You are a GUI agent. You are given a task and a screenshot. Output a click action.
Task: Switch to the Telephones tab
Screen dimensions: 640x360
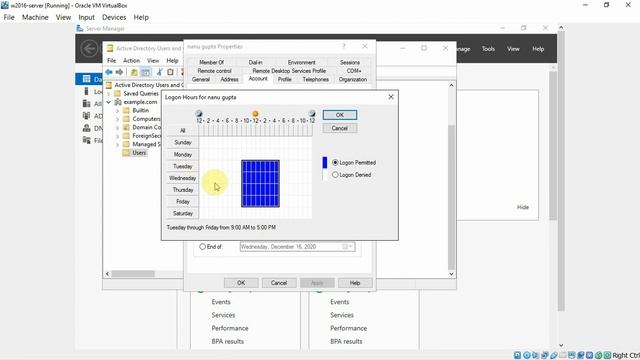[316, 80]
